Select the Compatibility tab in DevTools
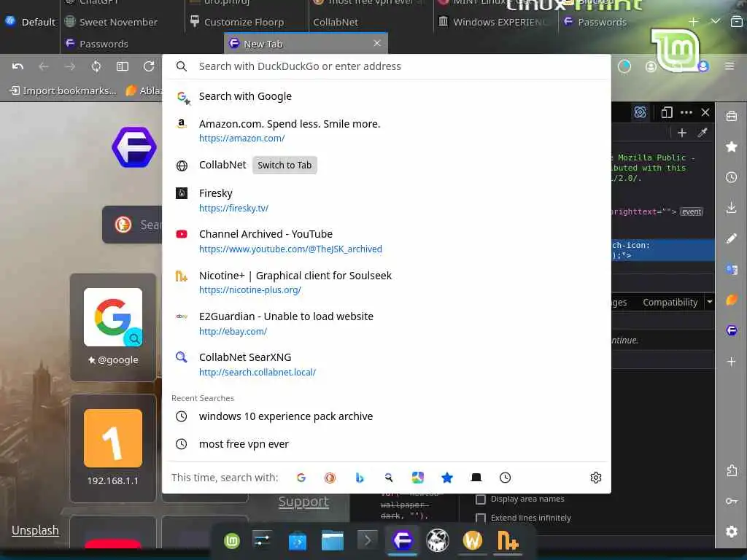 (x=670, y=303)
